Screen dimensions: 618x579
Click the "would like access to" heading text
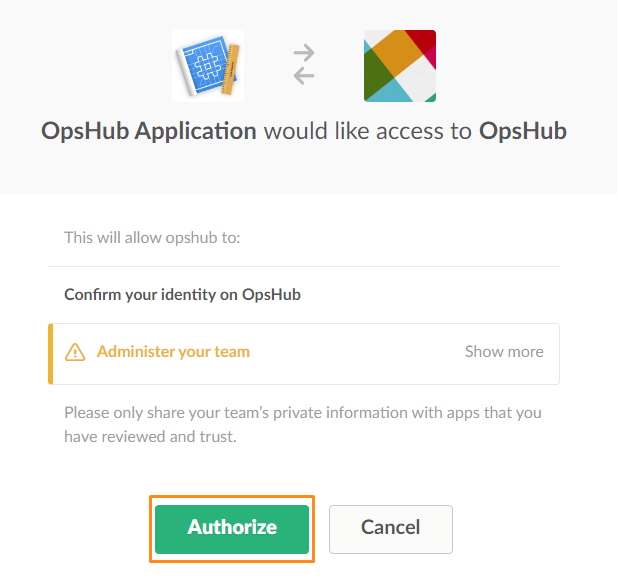368,132
